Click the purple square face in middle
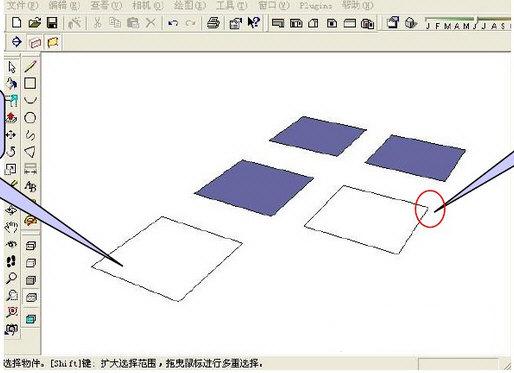Screen dimensions: 514x373 pos(255,188)
